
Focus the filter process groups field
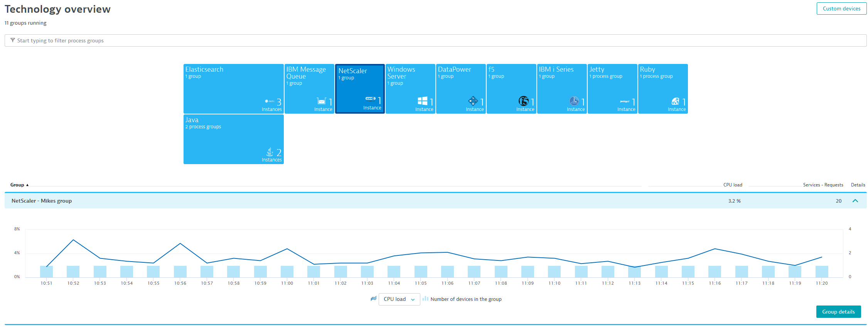(x=435, y=40)
